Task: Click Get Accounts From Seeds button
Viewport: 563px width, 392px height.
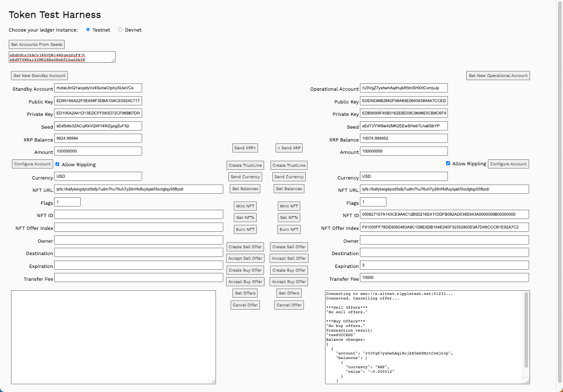Action: tap(37, 44)
